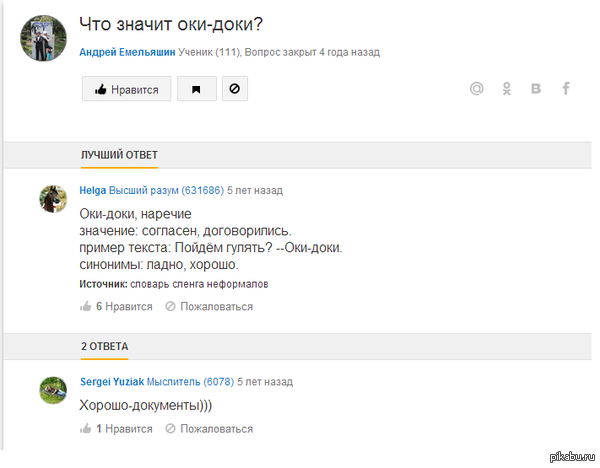This screenshot has width=600, height=468.
Task: Click Sergei Yuziak's avatar
Action: click(x=53, y=390)
